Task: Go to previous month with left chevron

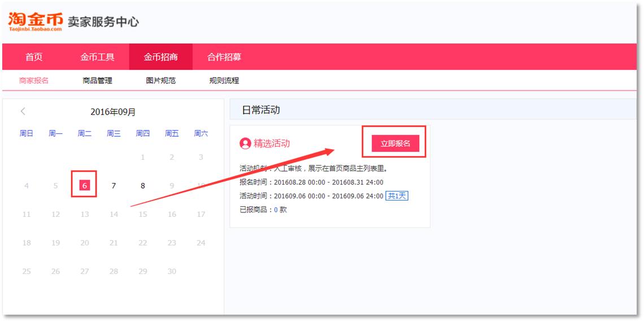Action: click(x=23, y=111)
